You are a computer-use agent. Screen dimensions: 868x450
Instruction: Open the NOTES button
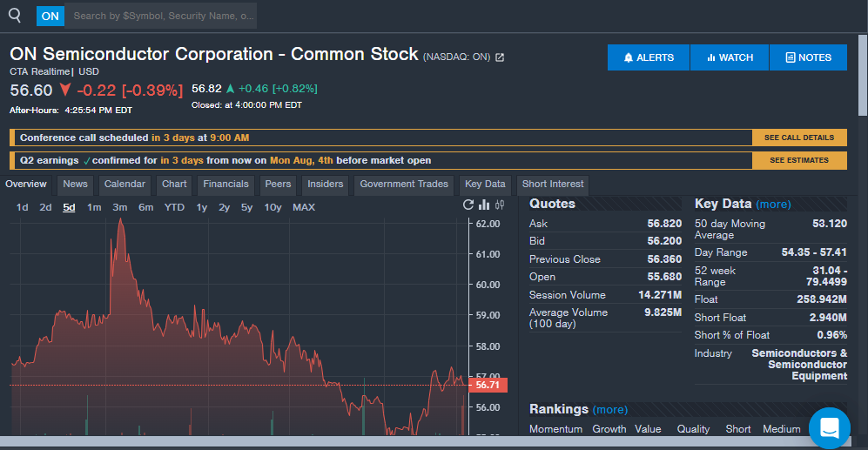[x=808, y=57]
